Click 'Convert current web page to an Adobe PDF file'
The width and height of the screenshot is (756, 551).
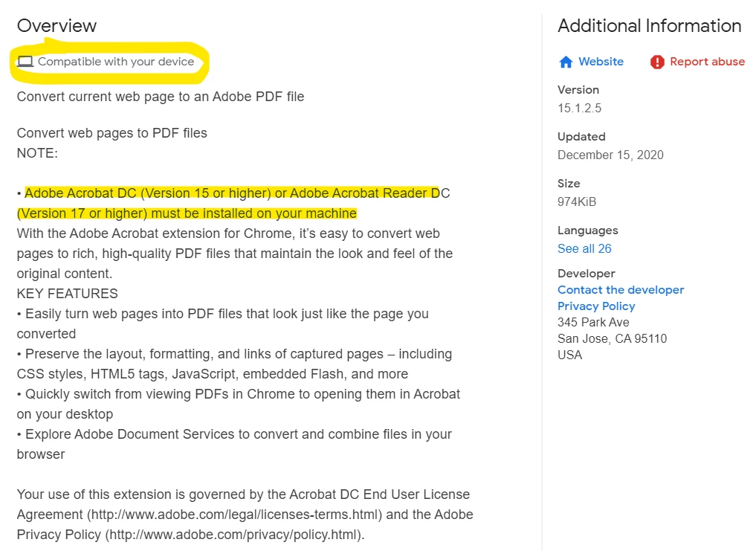tap(161, 97)
